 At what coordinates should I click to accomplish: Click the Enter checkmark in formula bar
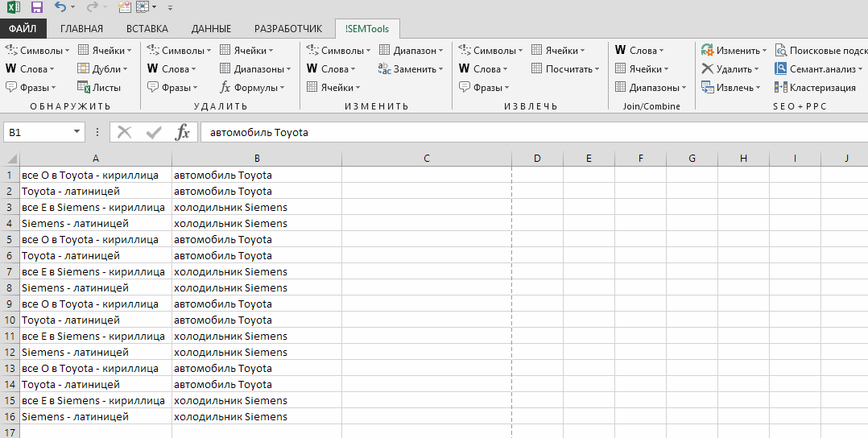[x=153, y=132]
